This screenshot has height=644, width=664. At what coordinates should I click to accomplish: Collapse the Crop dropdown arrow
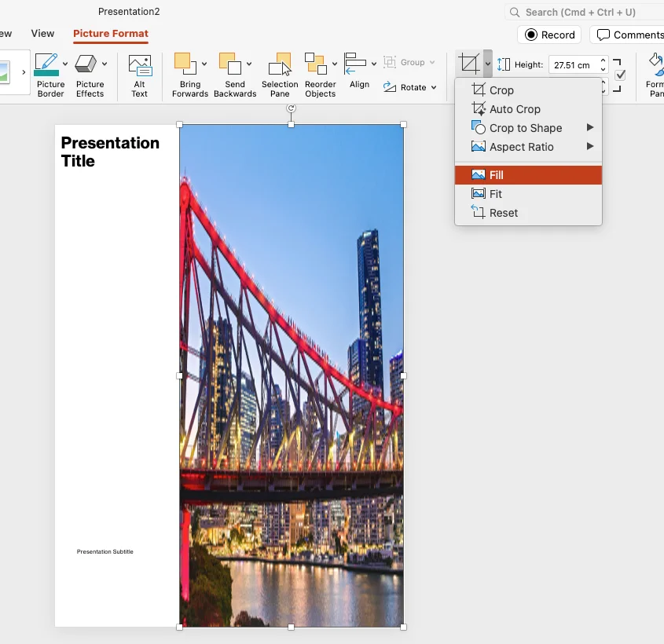pyautogui.click(x=488, y=64)
